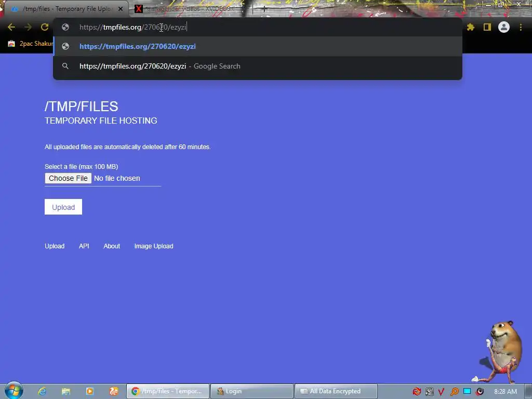This screenshot has width=532, height=399.
Task: Click the /TMP/FILES site heading
Action: pyautogui.click(x=82, y=107)
